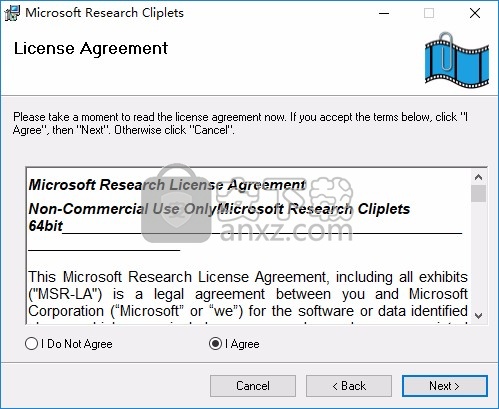Image resolution: width=499 pixels, height=409 pixels.
Task: Click the license scrollbar down arrow
Action: tap(479, 315)
